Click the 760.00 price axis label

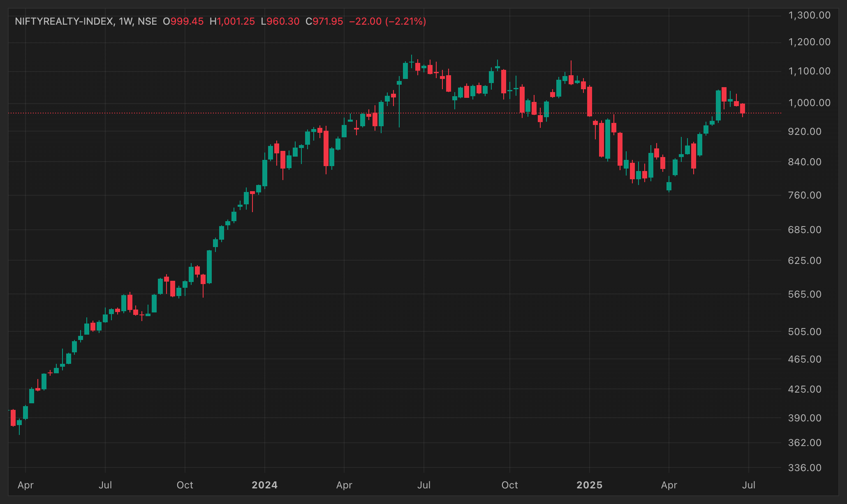coord(805,195)
